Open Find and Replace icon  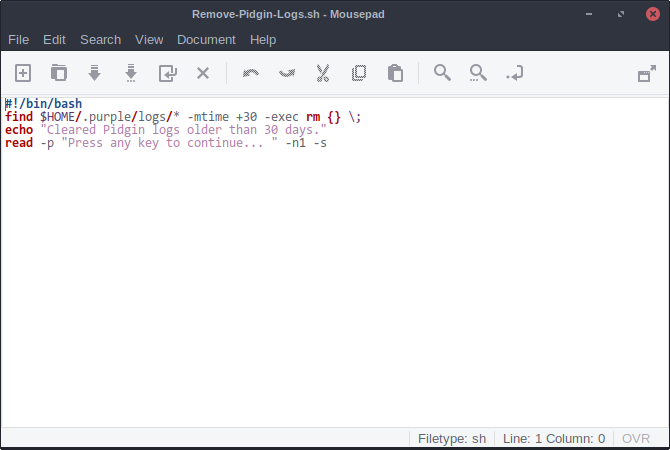(478, 73)
